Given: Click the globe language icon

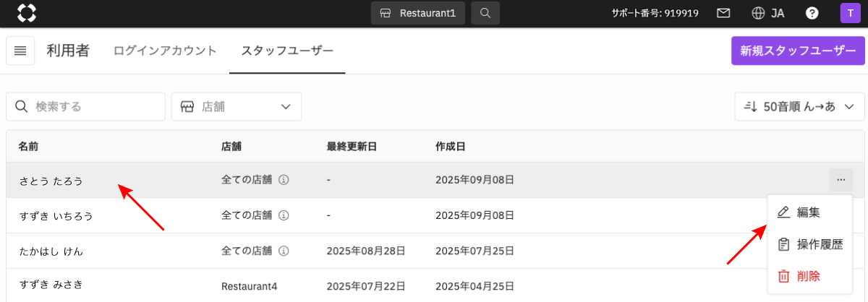Looking at the screenshot, I should point(759,13).
